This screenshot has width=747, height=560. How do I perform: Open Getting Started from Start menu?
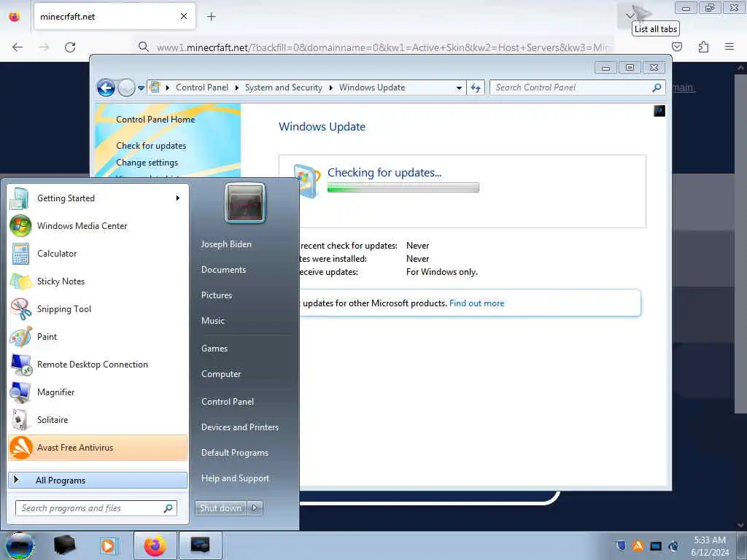98,198
